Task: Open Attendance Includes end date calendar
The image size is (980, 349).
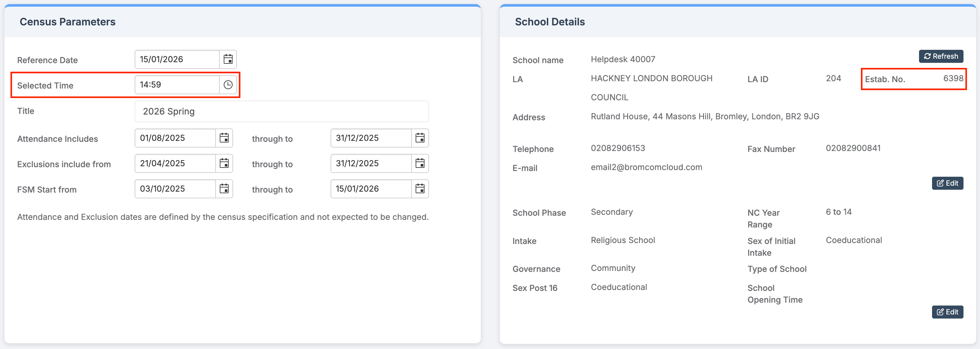Action: pos(420,138)
